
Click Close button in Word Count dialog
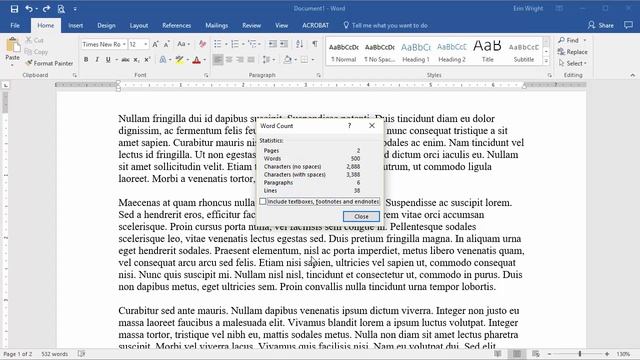point(361,216)
